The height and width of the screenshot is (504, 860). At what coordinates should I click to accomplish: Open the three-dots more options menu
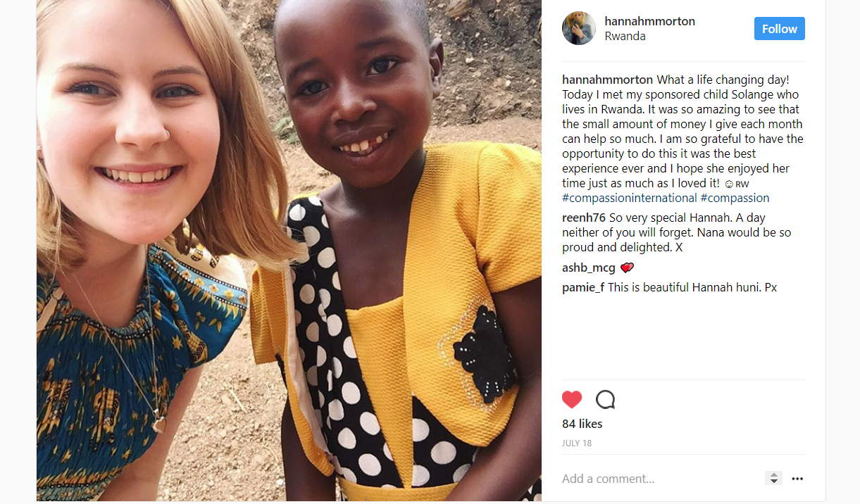click(x=797, y=479)
